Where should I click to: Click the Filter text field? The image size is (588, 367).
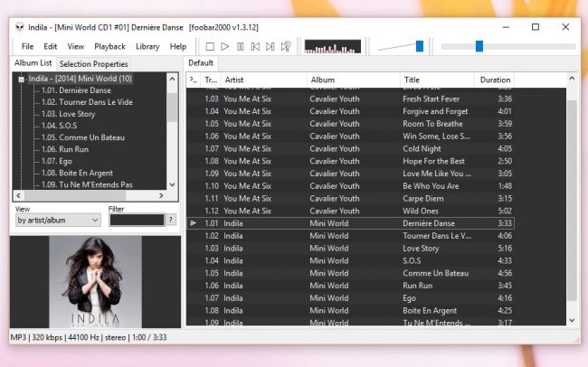coord(136,220)
